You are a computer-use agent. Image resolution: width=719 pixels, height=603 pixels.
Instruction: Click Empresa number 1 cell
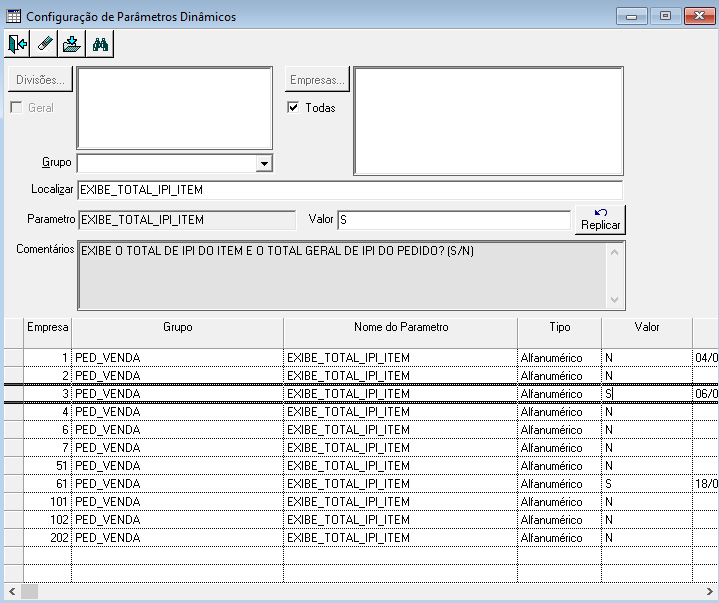[47, 358]
